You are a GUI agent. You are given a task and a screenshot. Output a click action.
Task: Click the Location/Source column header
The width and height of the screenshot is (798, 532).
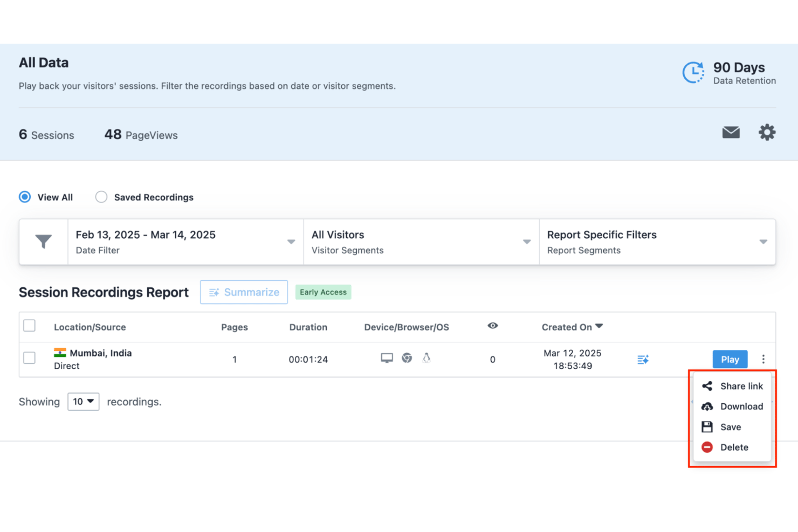click(90, 327)
